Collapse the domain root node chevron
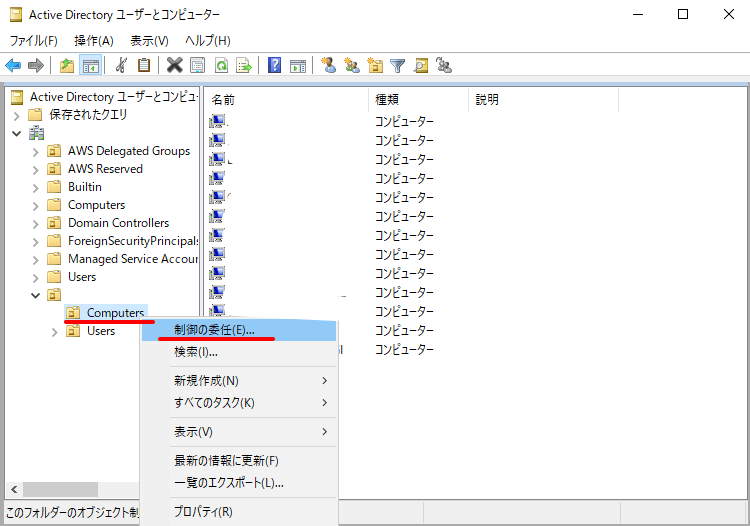Viewport: 750px width, 526px height. 17,133
